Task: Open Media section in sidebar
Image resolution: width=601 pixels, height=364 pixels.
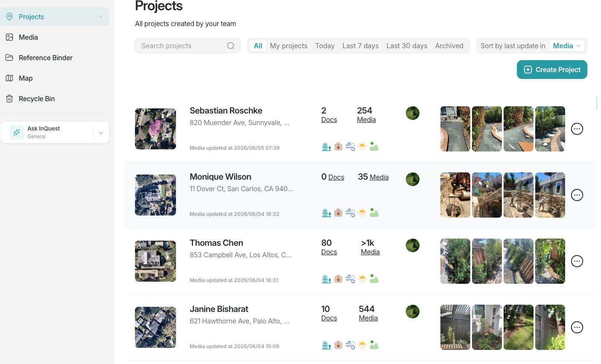Action: tap(55, 37)
